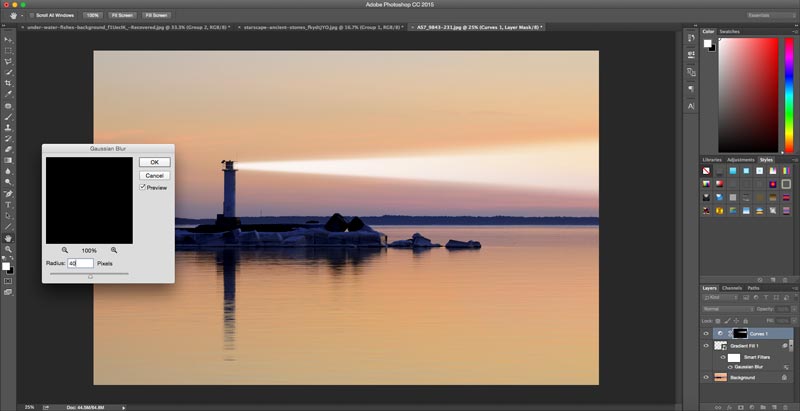Open the History panel icon
The image size is (800, 411).
click(691, 38)
